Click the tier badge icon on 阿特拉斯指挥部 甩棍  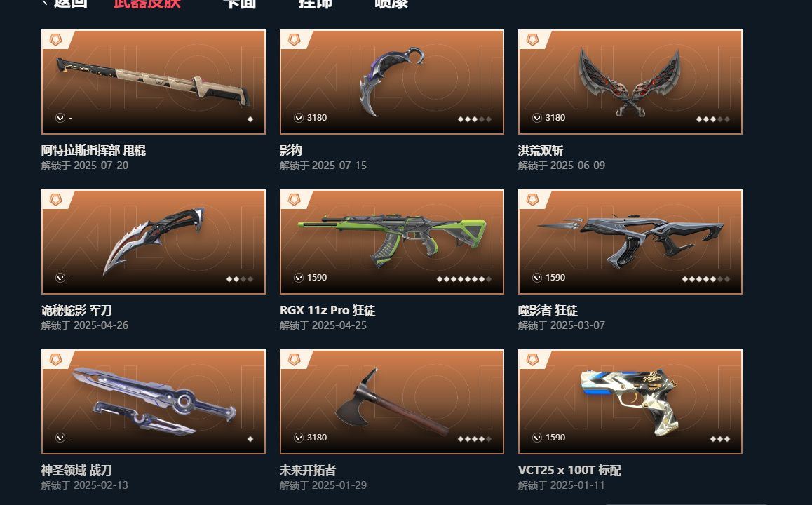tap(55, 40)
